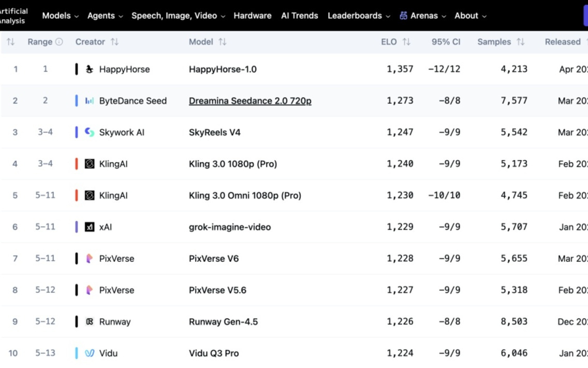This screenshot has height=368, width=588.
Task: Click PixVerse logo in PixVerse V5.6 row
Action: click(89, 290)
